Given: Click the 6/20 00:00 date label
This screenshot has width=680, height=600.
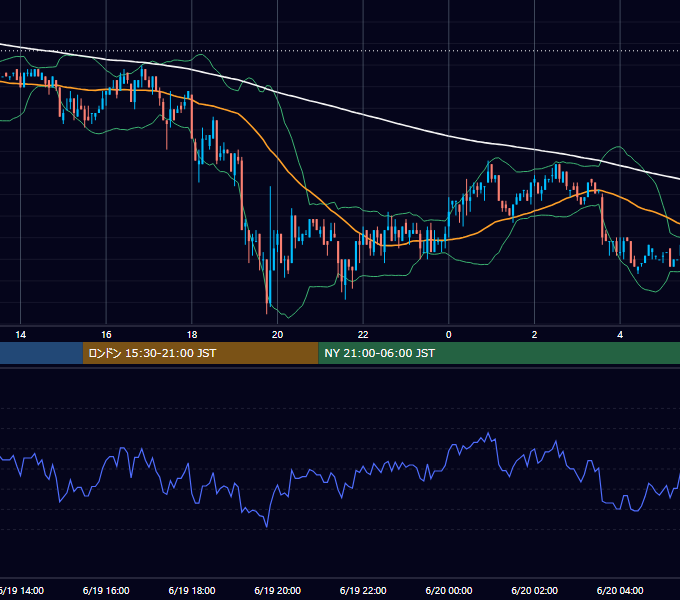Looking at the screenshot, I should coord(449,590).
